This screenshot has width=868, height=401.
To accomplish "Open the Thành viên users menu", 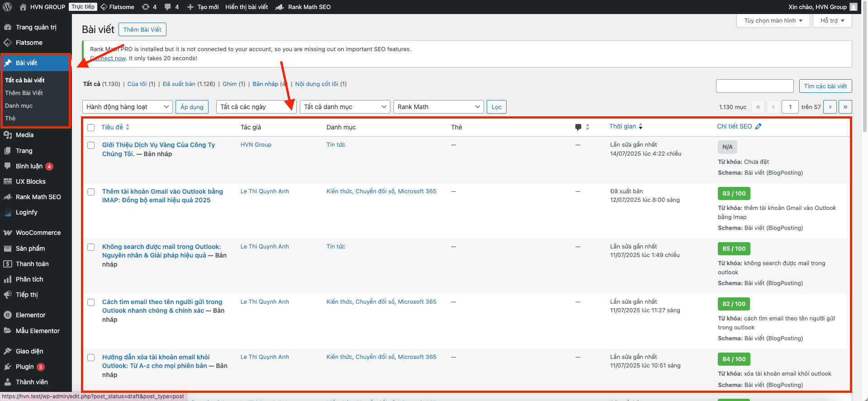I will tap(36, 382).
